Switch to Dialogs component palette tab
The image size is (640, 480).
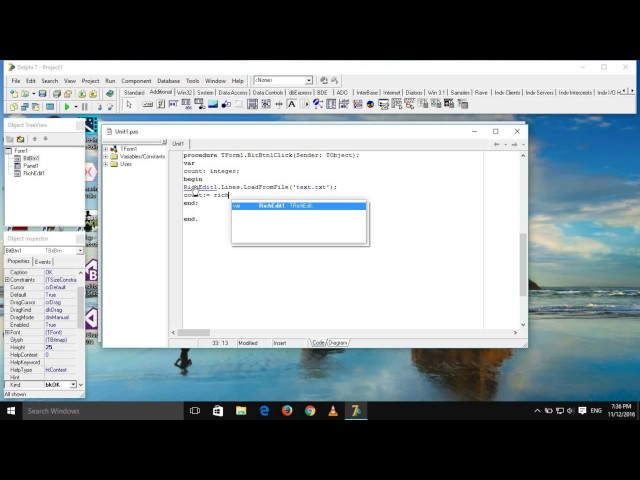(x=414, y=93)
